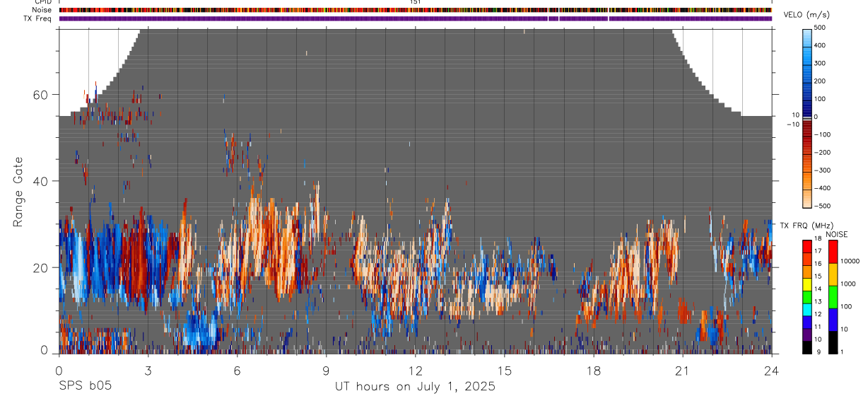Select the cyan 12–13 MHz frequency swatch

(807, 310)
